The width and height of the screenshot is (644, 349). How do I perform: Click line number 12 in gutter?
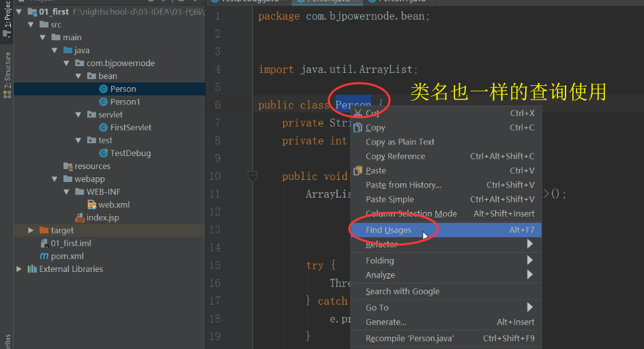(x=215, y=212)
